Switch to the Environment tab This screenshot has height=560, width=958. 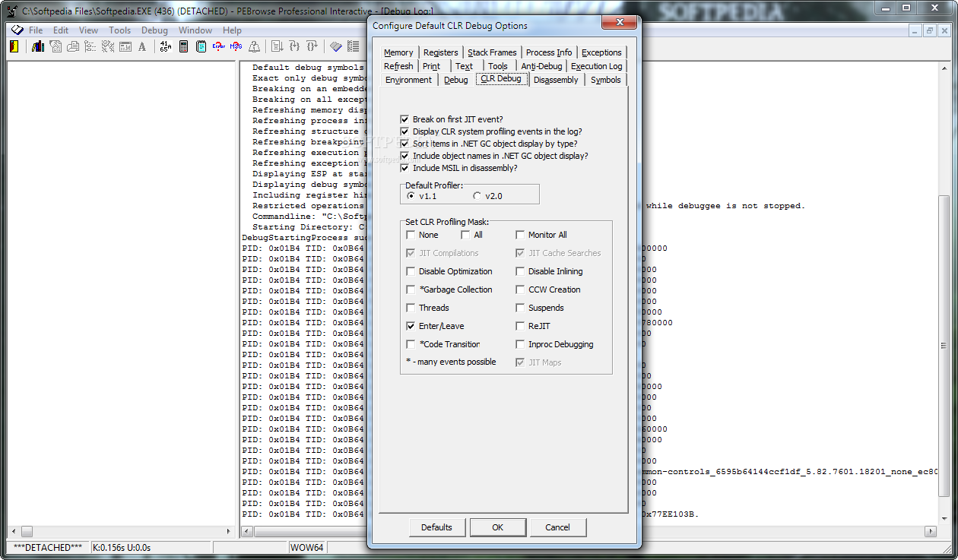[x=408, y=80]
